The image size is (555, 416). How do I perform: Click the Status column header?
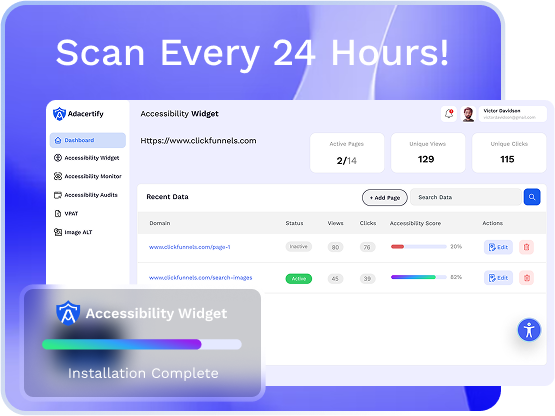294,223
